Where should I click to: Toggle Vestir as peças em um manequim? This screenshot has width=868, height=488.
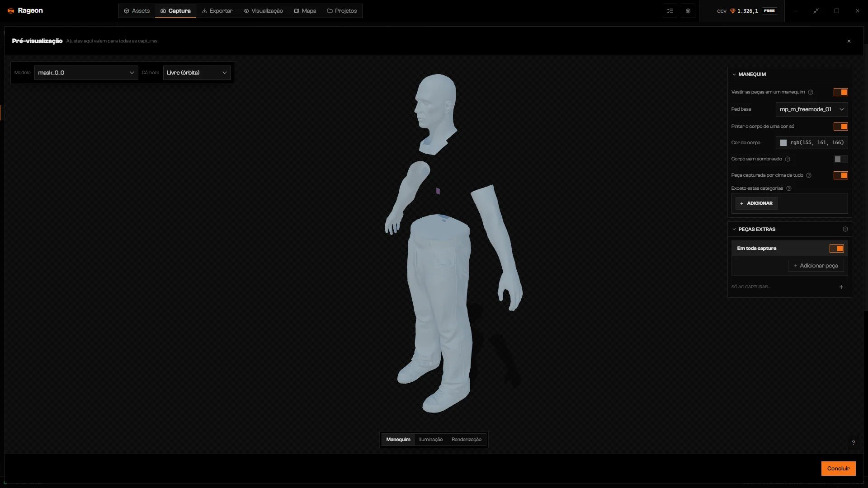pos(841,92)
